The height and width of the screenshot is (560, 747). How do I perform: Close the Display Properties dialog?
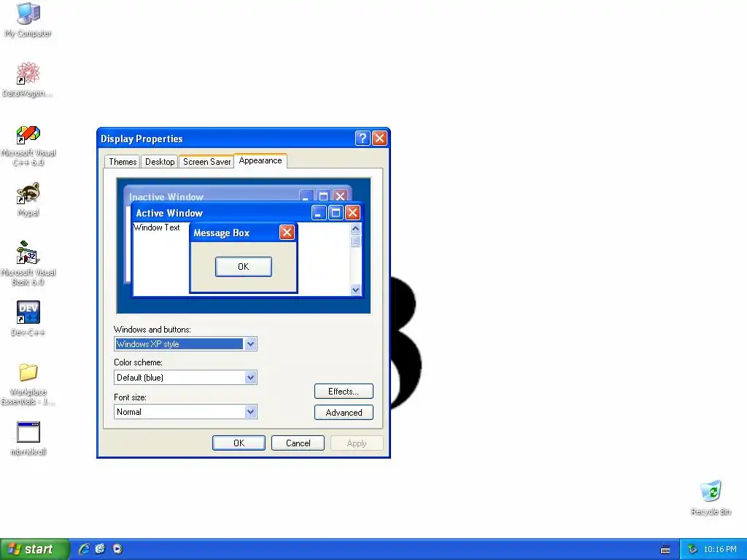pos(379,139)
